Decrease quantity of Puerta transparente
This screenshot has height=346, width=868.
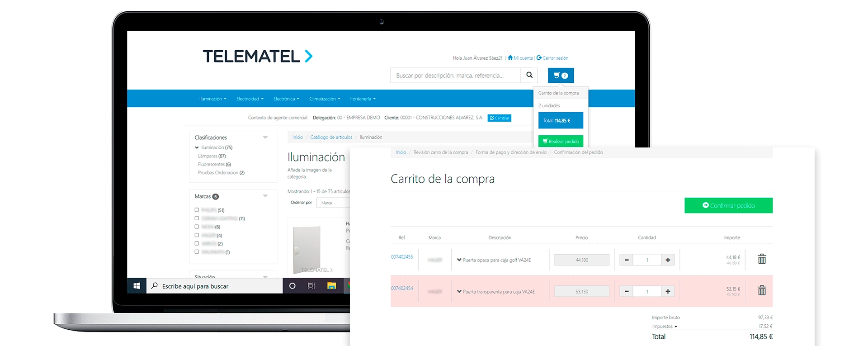coord(626,291)
